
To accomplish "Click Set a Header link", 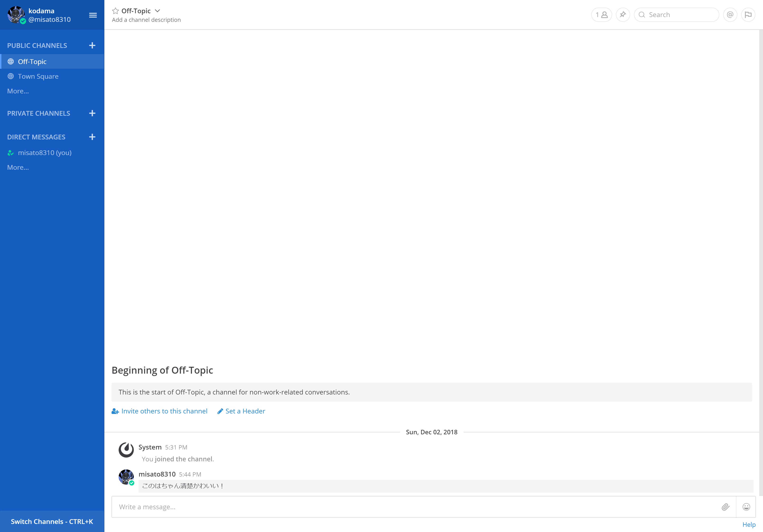I will point(241,411).
